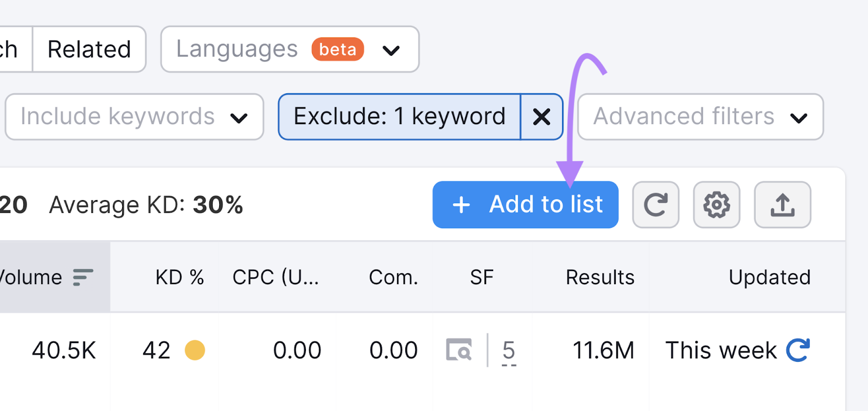Image resolution: width=868 pixels, height=411 pixels.
Task: Click the KD % column header
Action: [x=179, y=277]
